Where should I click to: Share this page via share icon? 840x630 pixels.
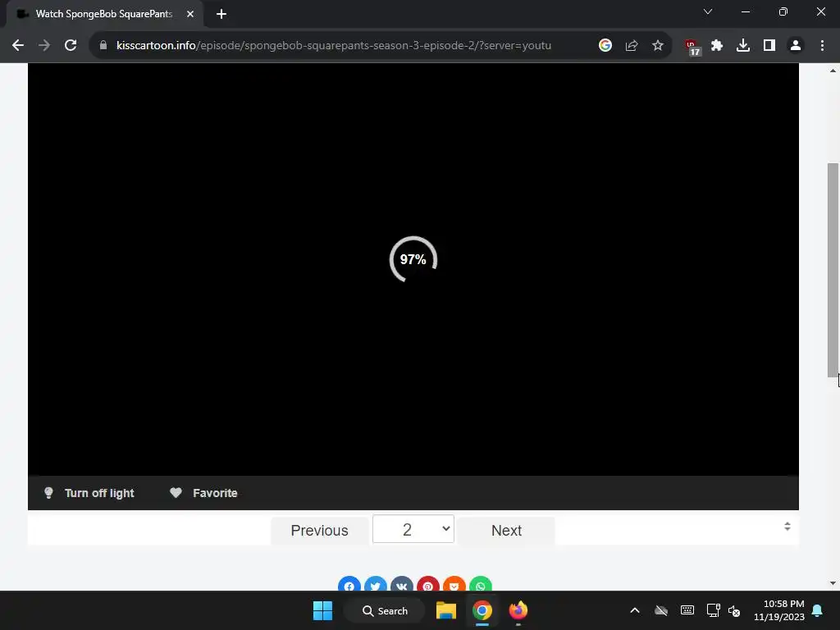click(x=632, y=46)
